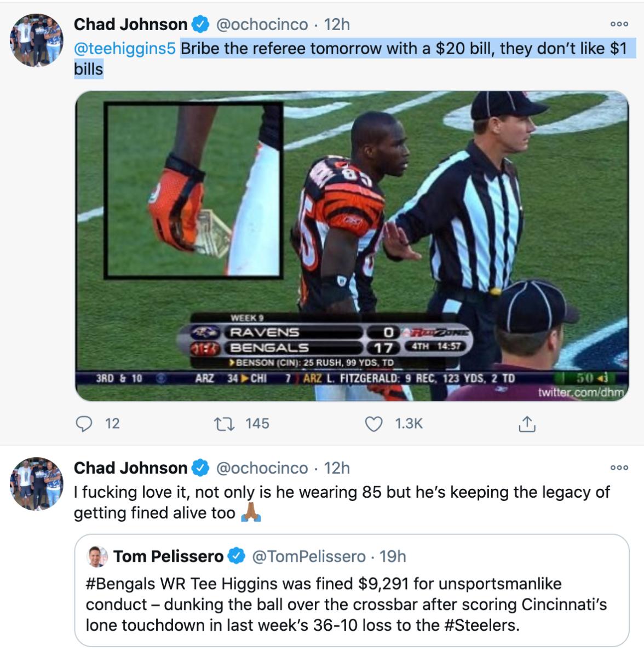Share the first tweet via share icon

coord(525,423)
